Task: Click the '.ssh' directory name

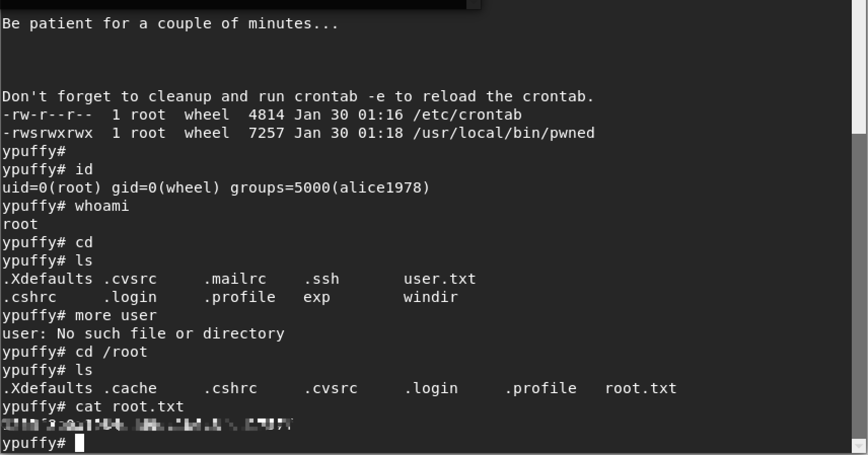Action: point(321,279)
